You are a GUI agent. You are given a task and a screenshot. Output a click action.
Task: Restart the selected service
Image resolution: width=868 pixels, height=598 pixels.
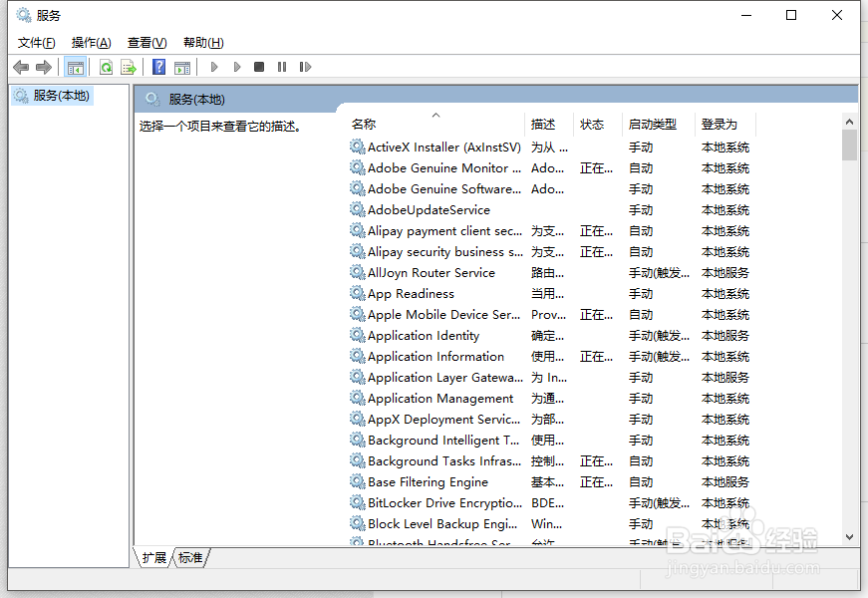pyautogui.click(x=306, y=66)
